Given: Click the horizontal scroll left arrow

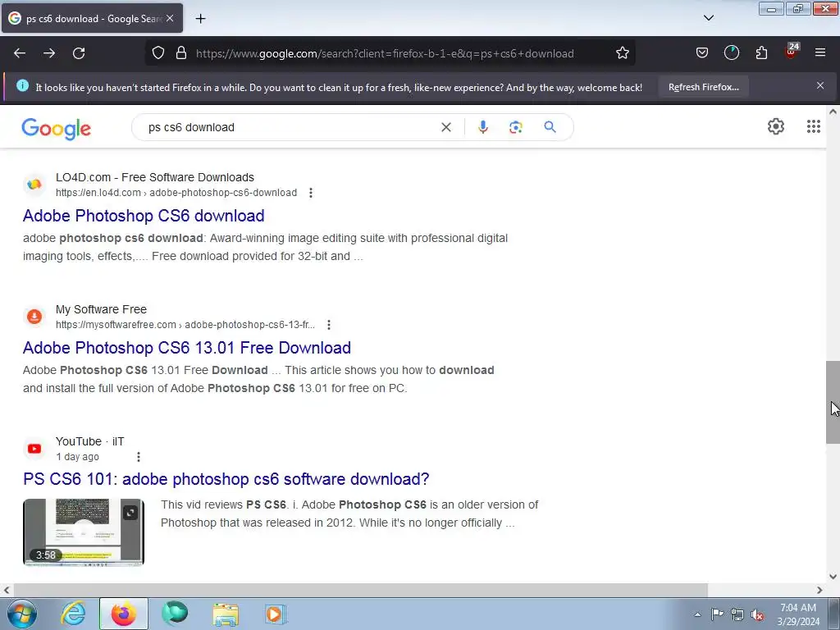Looking at the screenshot, I should click(7, 590).
